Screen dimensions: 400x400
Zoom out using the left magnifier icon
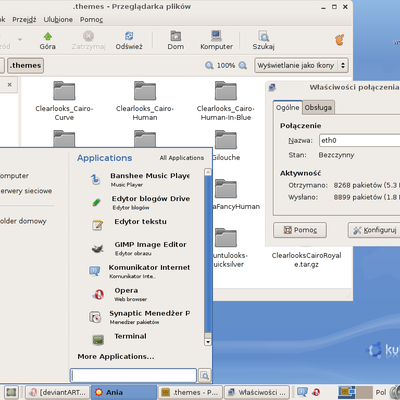pyautogui.click(x=209, y=65)
